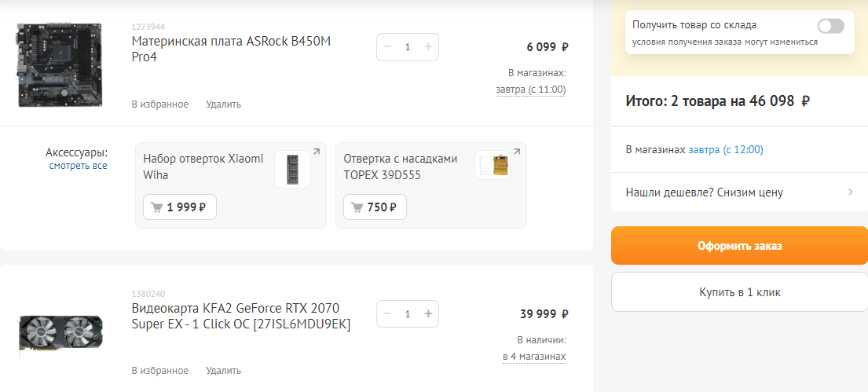Add Xiaomi Wiha set to cart for 1 999 ₽
The width and height of the screenshot is (868, 392).
(x=179, y=207)
